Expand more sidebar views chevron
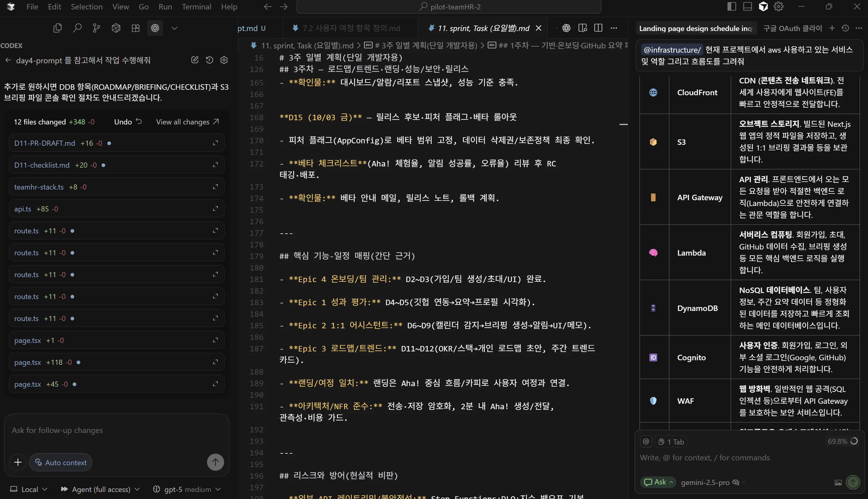 click(174, 28)
